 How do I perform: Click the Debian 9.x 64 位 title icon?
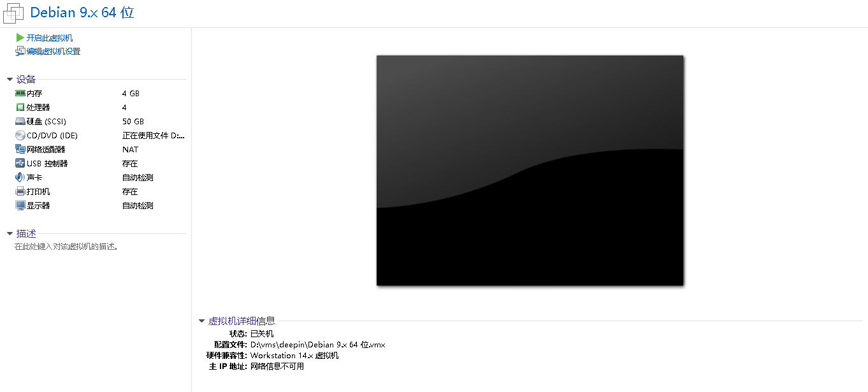[14, 13]
